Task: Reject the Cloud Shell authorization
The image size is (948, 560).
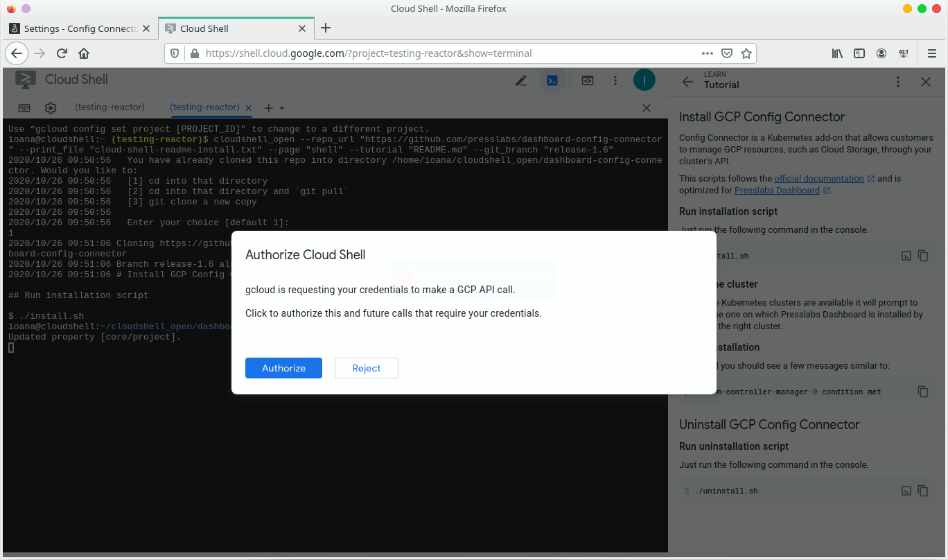Action: (x=367, y=368)
